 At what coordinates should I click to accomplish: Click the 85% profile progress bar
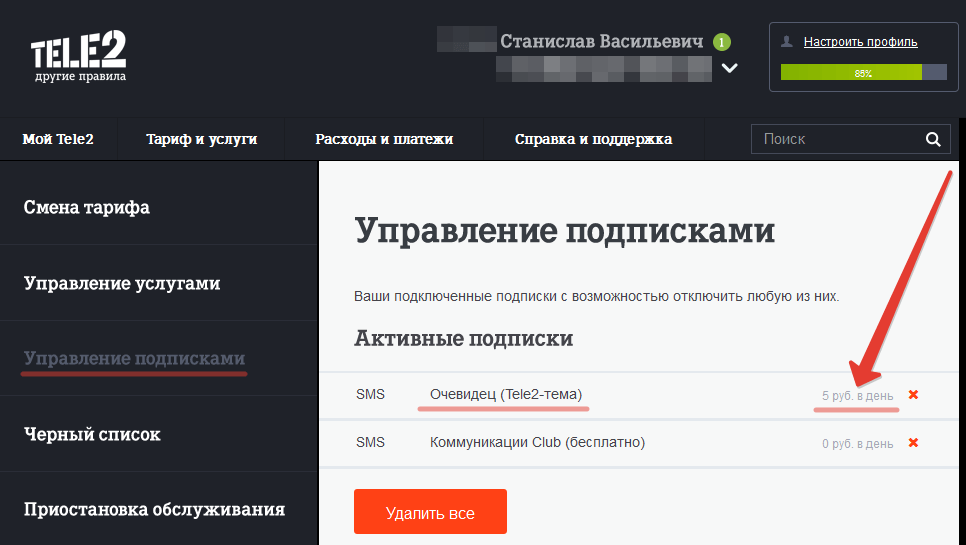pyautogui.click(x=863, y=73)
